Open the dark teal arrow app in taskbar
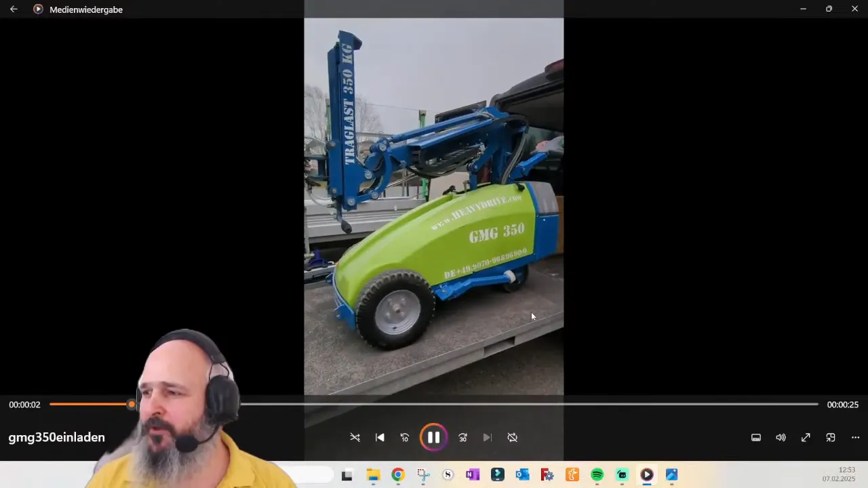This screenshot has width=868, height=488. 498,475
